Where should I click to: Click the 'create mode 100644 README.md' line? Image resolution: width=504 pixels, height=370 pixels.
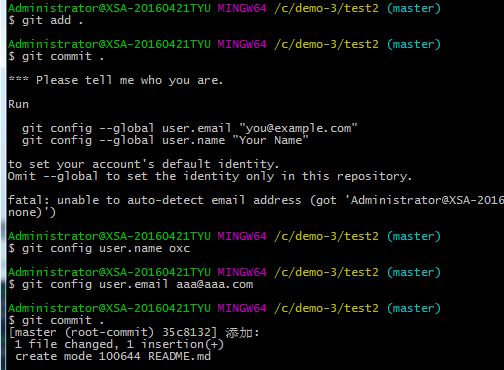pyautogui.click(x=113, y=356)
